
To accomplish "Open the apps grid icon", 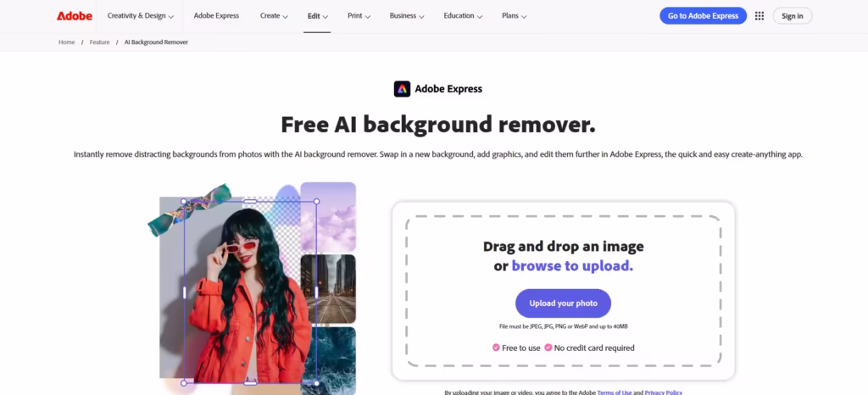I will (x=759, y=16).
